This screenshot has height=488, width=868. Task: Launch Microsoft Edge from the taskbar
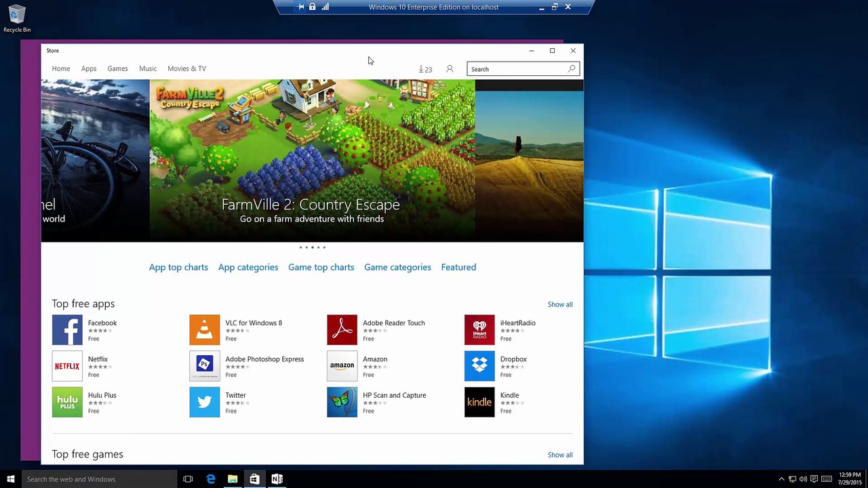[211, 479]
